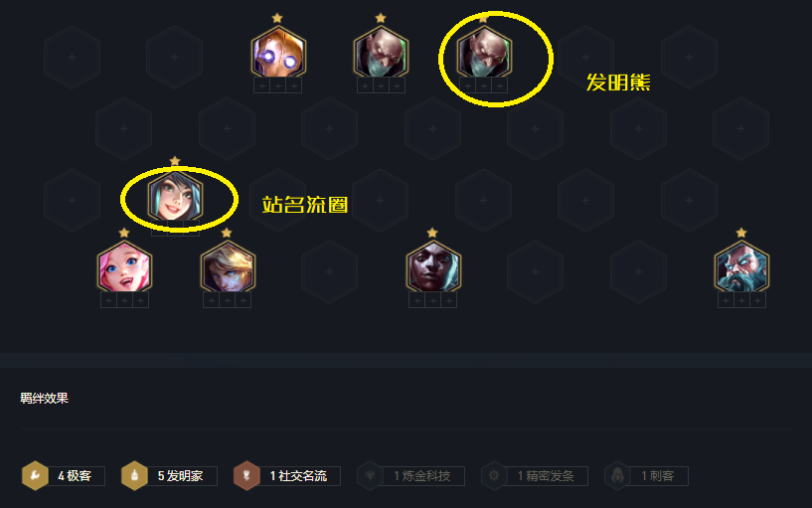Add item to Heimerdinger's first item slot
Image resolution: width=812 pixels, height=508 pixels.
(x=262, y=85)
